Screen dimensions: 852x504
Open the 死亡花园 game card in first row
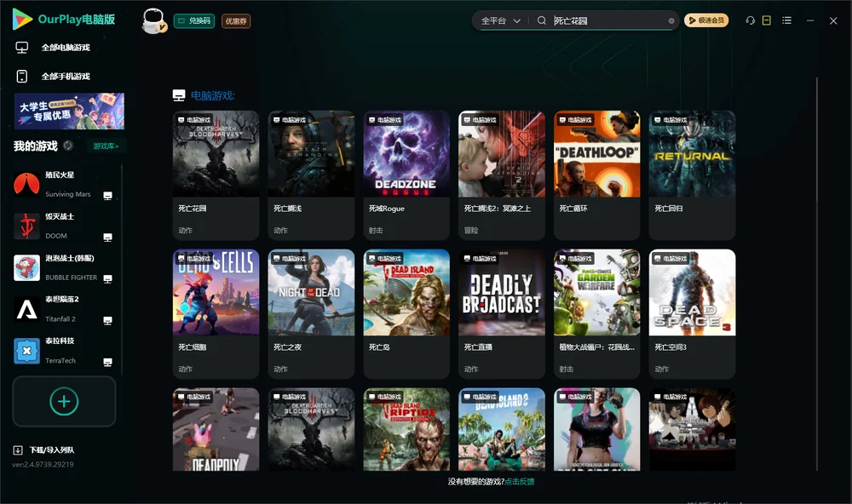click(216, 175)
